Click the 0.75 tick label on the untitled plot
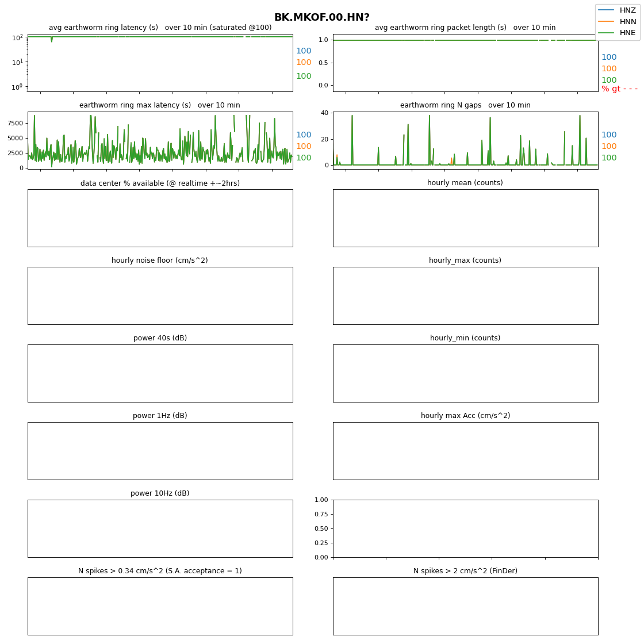 (x=321, y=514)
